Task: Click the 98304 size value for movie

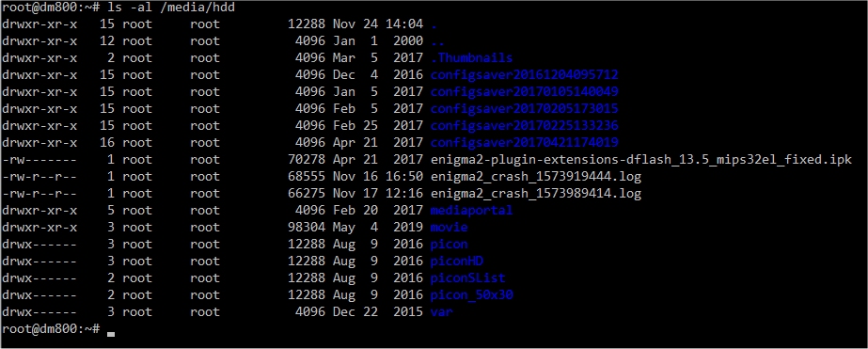Action: click(x=307, y=227)
